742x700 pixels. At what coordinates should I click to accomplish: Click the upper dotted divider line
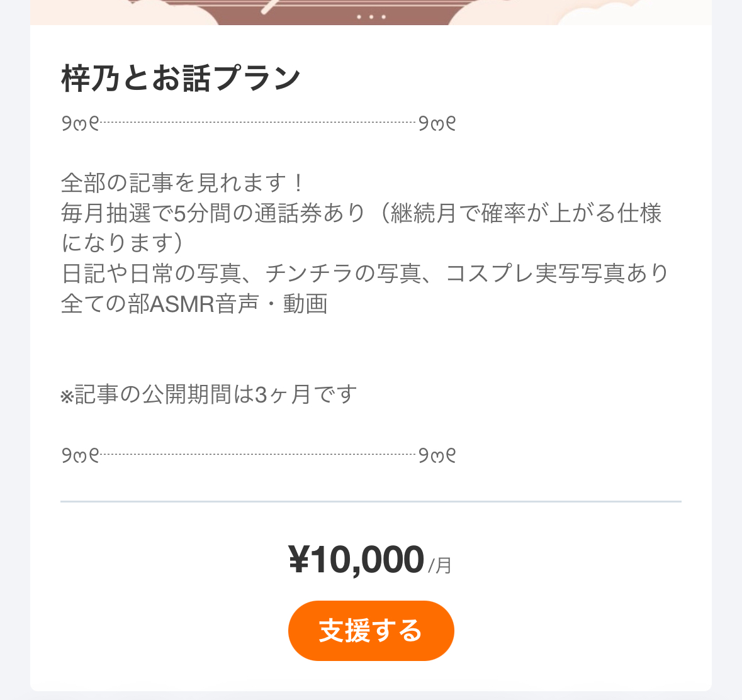258,123
